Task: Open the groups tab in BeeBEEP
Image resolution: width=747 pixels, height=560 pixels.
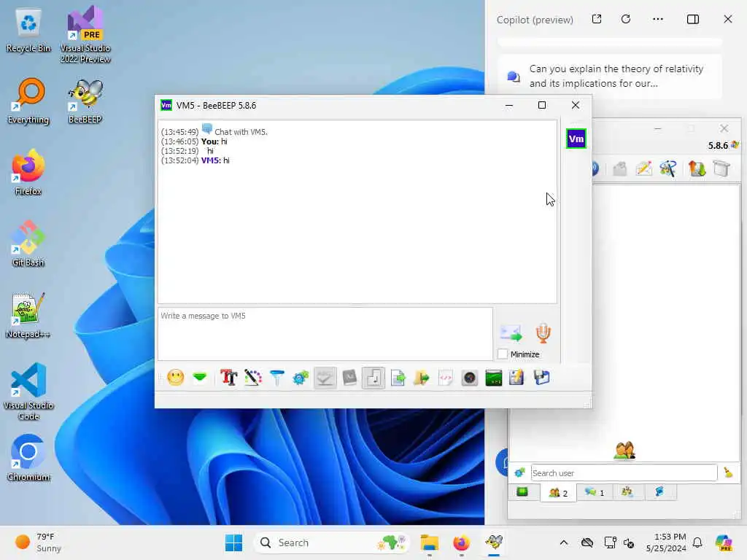Action: (627, 492)
